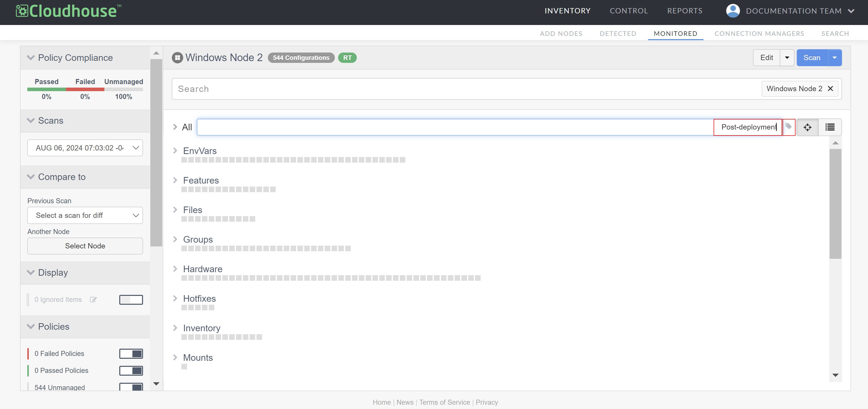Expand the Features group
The image size is (868, 409).
175,180
